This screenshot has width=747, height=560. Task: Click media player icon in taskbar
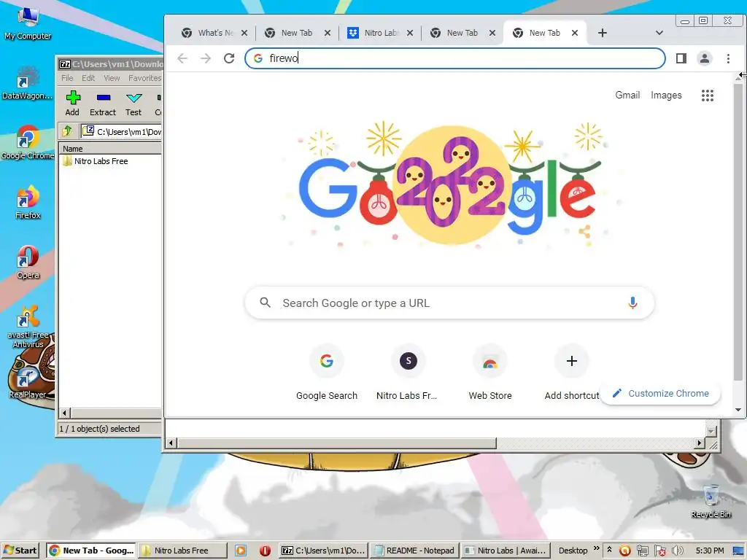point(241,551)
